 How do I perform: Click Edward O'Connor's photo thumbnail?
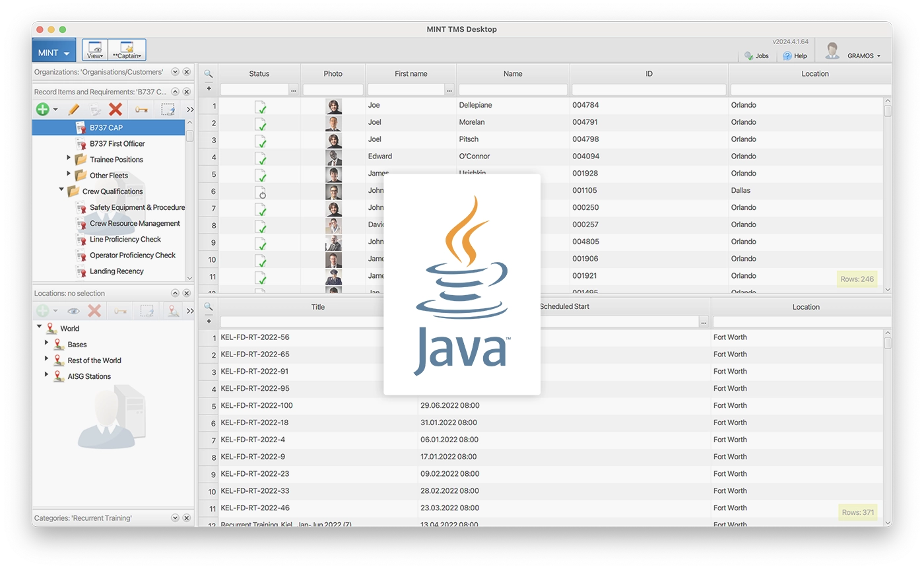click(333, 157)
